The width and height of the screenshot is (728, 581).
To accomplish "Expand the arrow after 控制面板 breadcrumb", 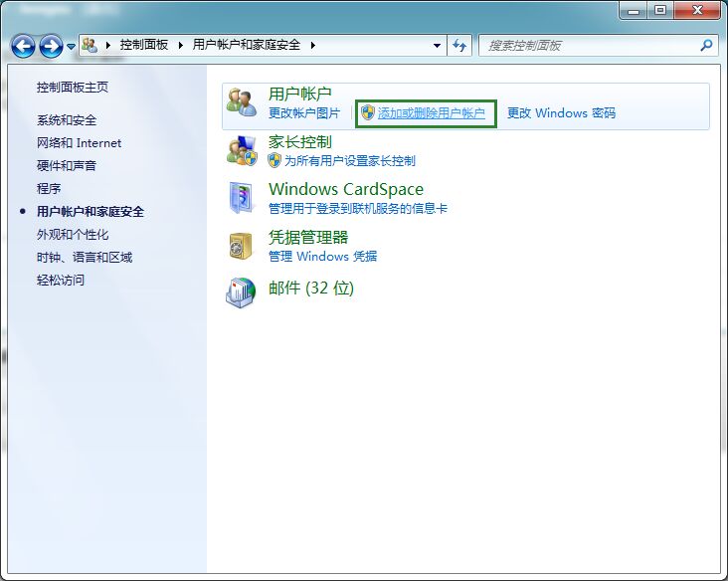I will [181, 45].
